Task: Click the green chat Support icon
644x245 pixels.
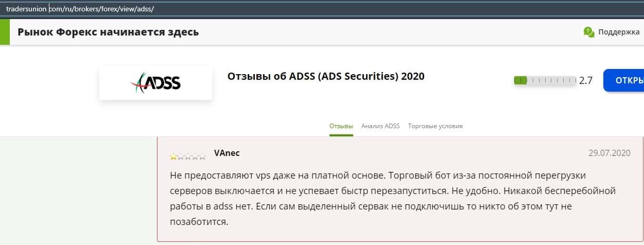Action: [589, 32]
